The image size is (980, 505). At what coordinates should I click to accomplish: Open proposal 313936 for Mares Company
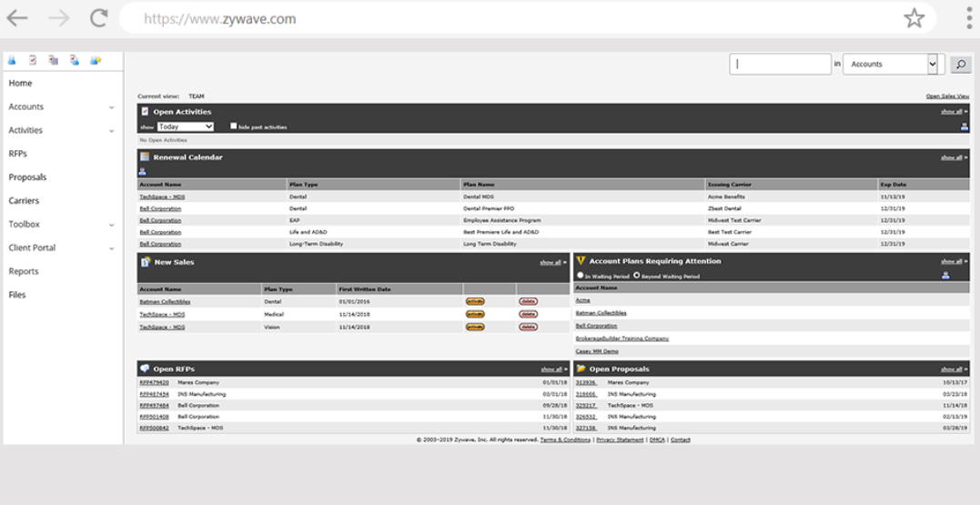pyautogui.click(x=586, y=382)
